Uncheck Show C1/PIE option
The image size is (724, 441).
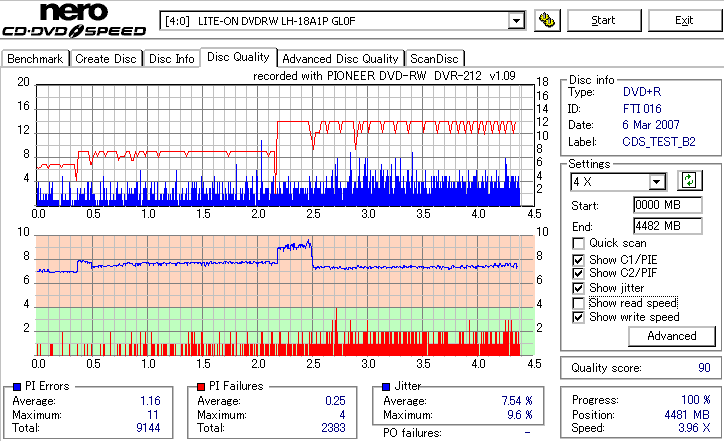point(578,260)
